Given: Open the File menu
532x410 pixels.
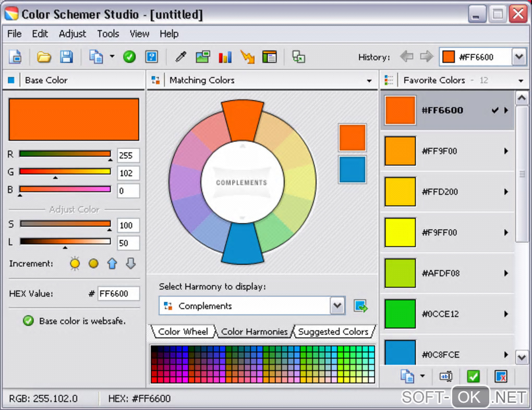Looking at the screenshot, I should [x=14, y=34].
